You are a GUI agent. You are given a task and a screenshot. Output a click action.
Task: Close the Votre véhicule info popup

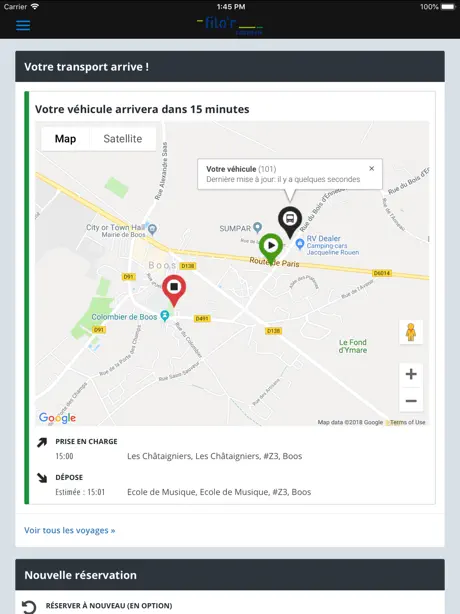click(x=372, y=168)
